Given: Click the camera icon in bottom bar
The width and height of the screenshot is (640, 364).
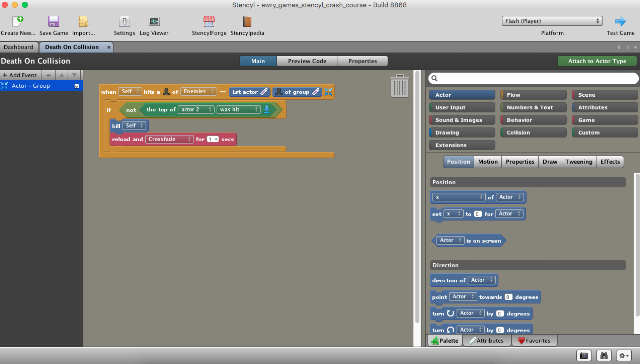Looking at the screenshot, I should click(584, 355).
